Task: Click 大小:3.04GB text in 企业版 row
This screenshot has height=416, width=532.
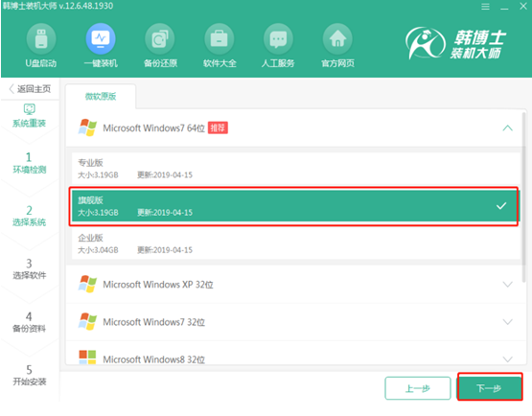Action: (x=98, y=250)
